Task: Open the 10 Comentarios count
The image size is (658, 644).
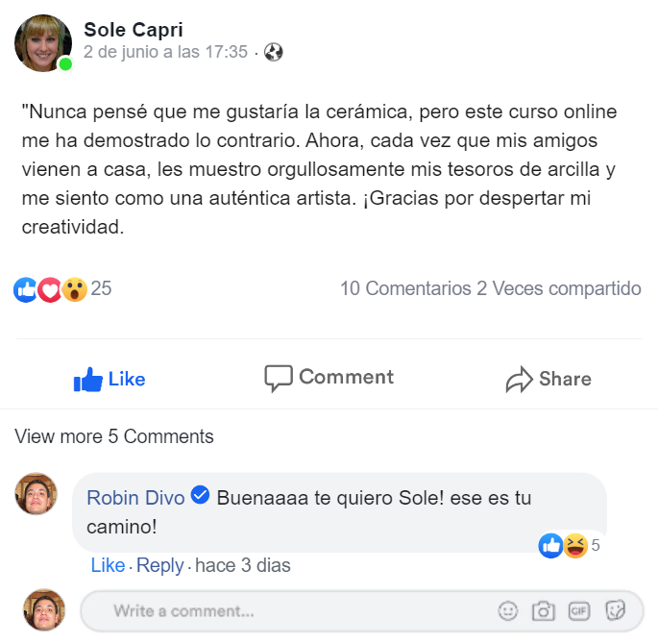Action: tap(405, 288)
